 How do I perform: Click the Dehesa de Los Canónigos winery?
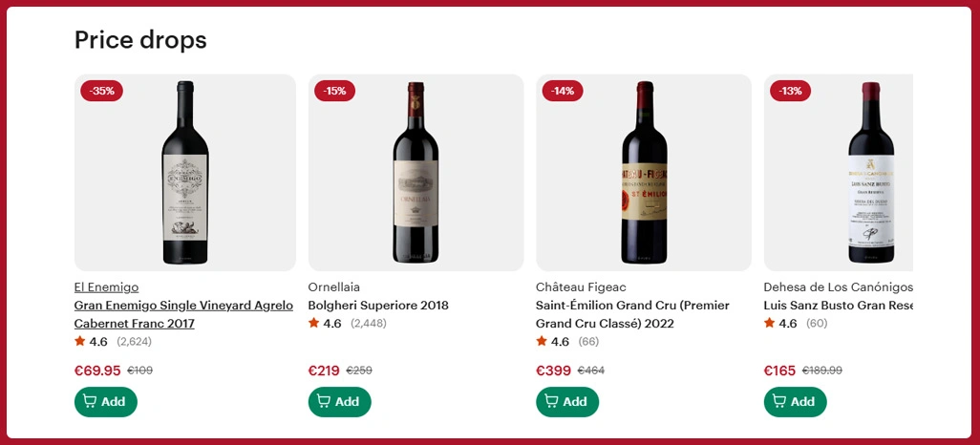(x=838, y=287)
